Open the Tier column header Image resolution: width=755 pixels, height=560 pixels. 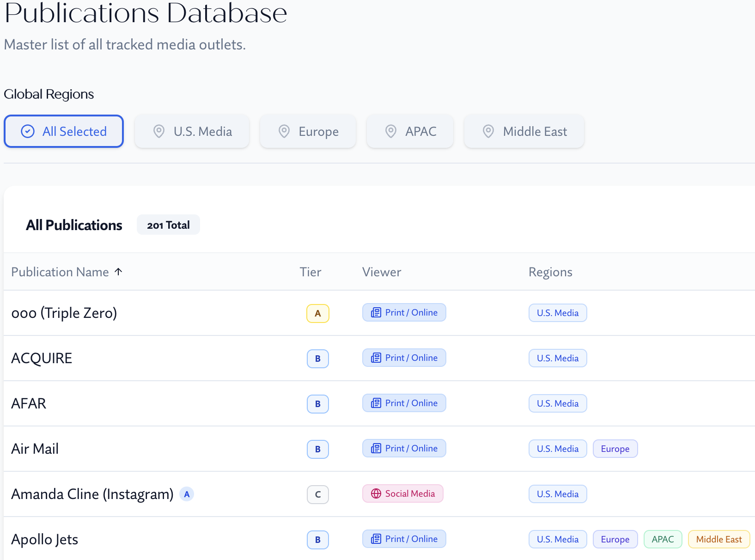310,272
